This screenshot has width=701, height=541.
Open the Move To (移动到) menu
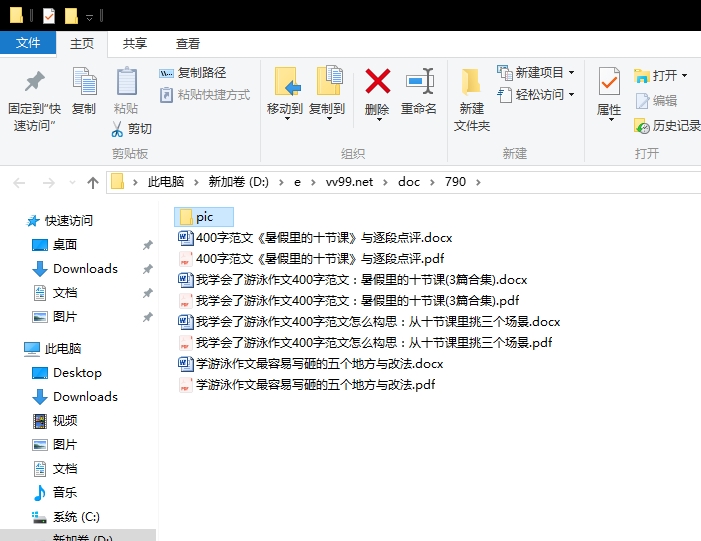pyautogui.click(x=285, y=94)
